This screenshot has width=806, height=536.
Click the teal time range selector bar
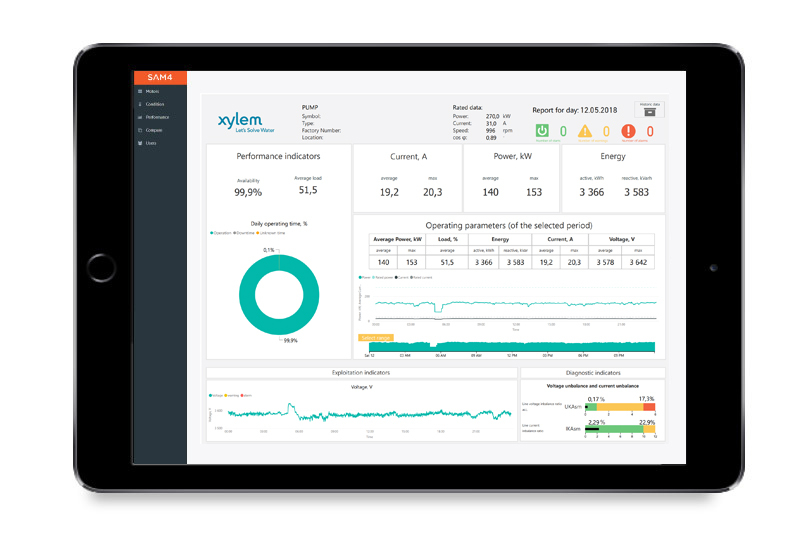point(512,346)
